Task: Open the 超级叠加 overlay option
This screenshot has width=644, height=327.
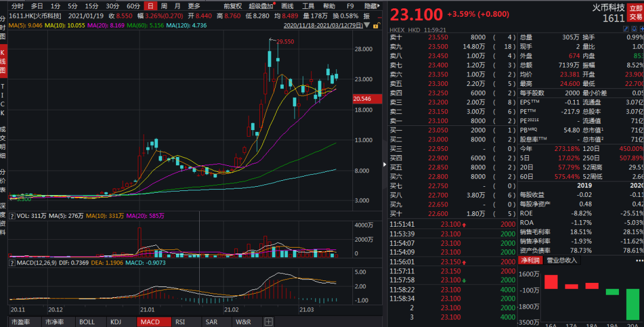Action: coord(262,5)
